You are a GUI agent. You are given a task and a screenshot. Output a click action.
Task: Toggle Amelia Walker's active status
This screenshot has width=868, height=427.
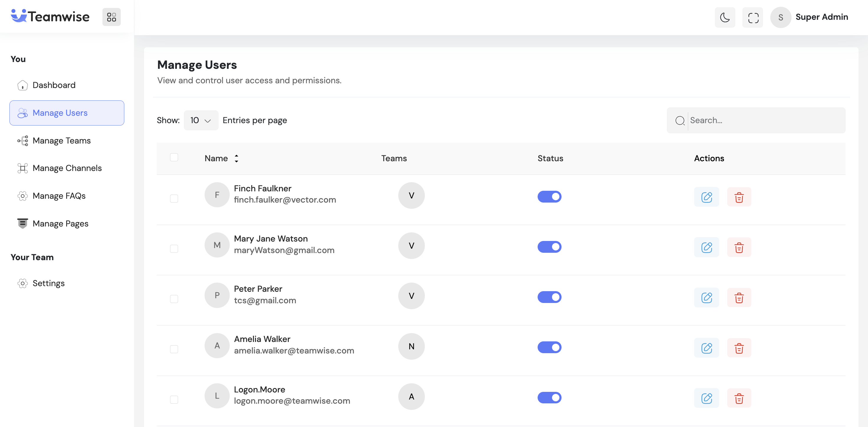tap(549, 347)
